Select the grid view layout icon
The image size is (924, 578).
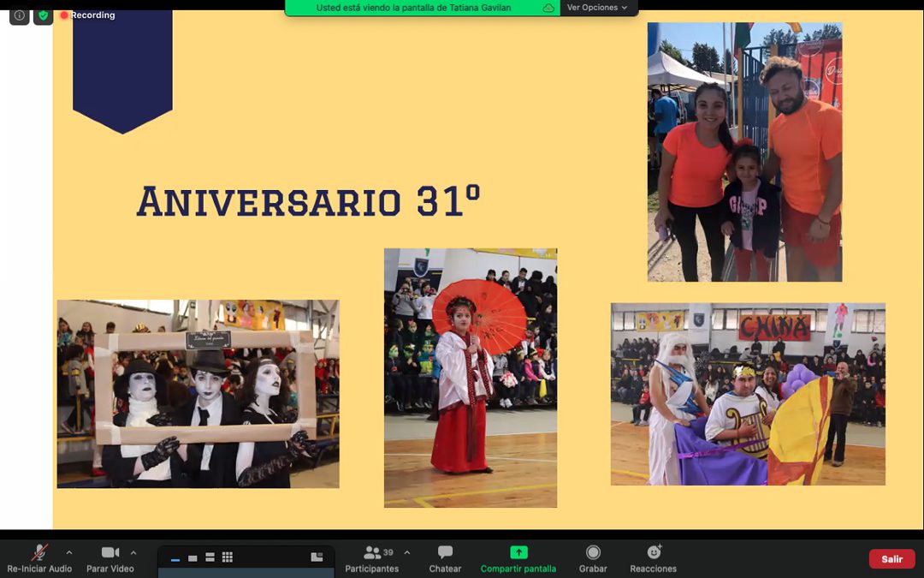click(x=228, y=557)
